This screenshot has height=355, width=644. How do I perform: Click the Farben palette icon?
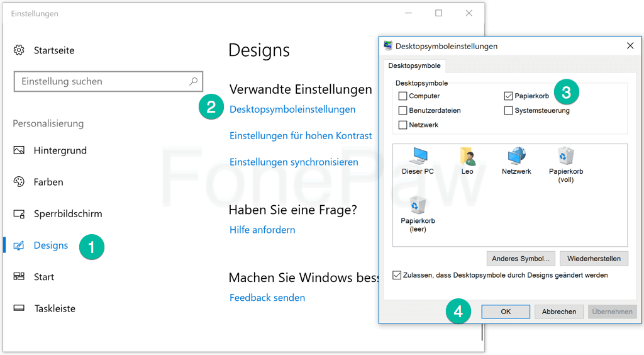(19, 182)
